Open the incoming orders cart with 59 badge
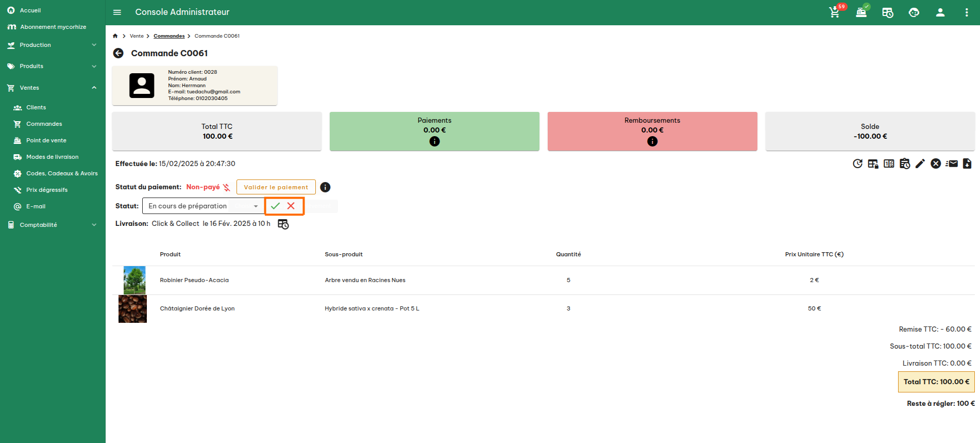Screen dimensions: 980x443 pos(835,12)
